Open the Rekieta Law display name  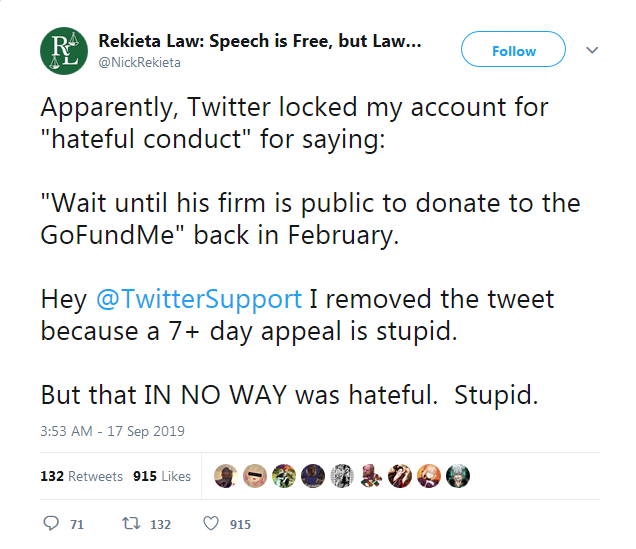click(x=260, y=41)
